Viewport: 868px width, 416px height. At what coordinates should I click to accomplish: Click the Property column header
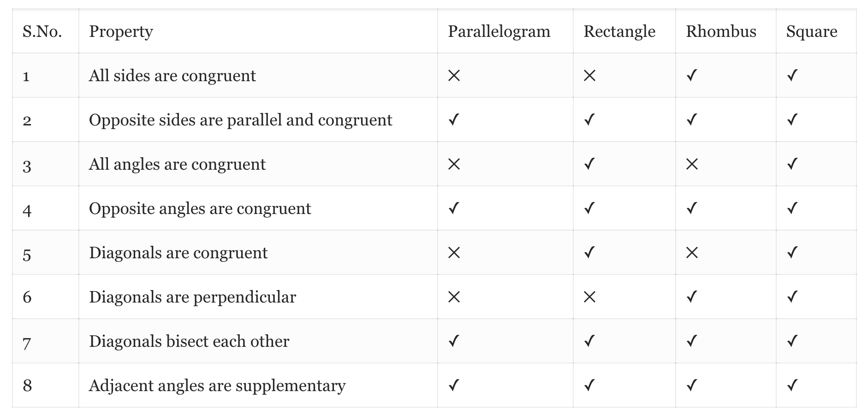point(121,31)
